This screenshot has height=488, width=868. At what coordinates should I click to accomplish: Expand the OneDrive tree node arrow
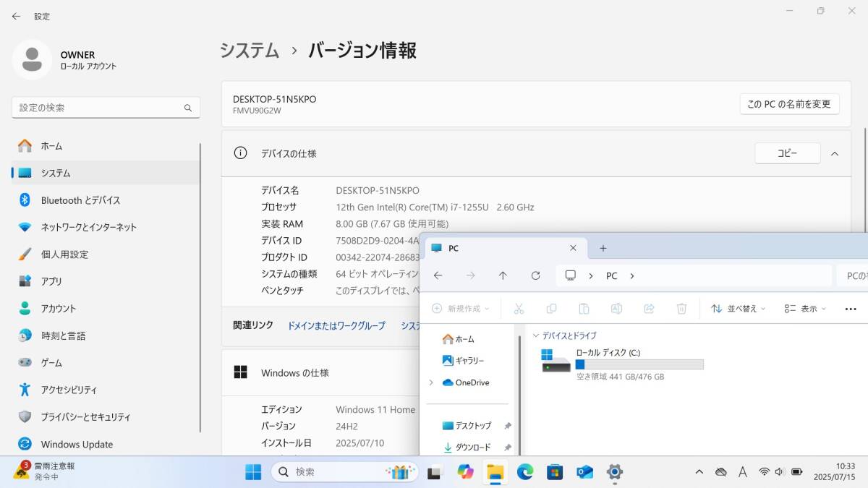(432, 382)
